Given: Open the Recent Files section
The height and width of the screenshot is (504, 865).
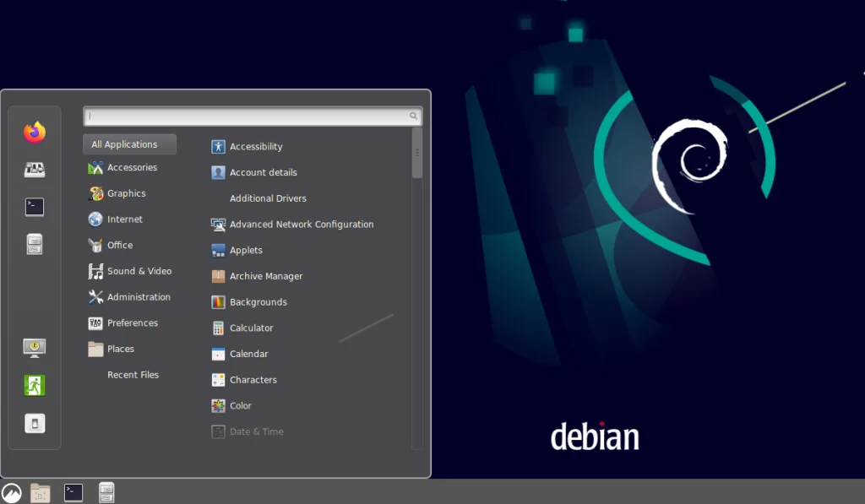Looking at the screenshot, I should (x=133, y=374).
